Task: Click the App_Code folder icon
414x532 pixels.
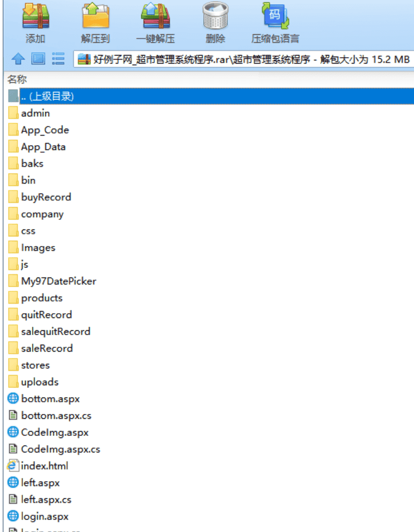Action: 13,130
